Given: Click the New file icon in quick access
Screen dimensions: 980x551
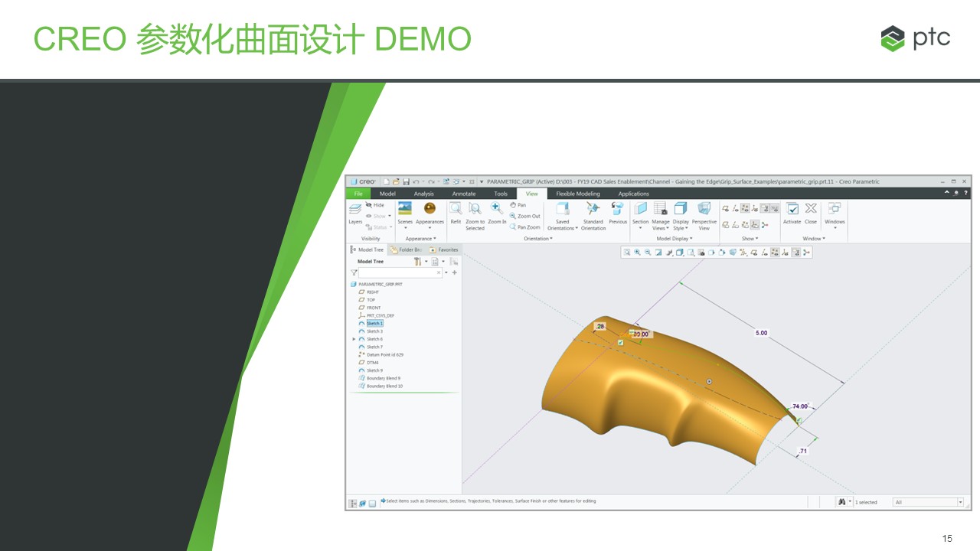Looking at the screenshot, I should [x=387, y=181].
